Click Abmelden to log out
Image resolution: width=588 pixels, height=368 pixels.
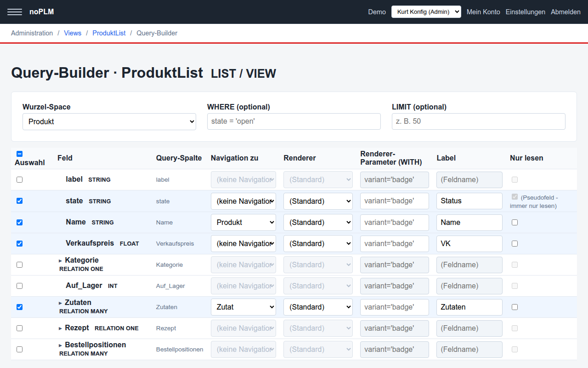[565, 12]
